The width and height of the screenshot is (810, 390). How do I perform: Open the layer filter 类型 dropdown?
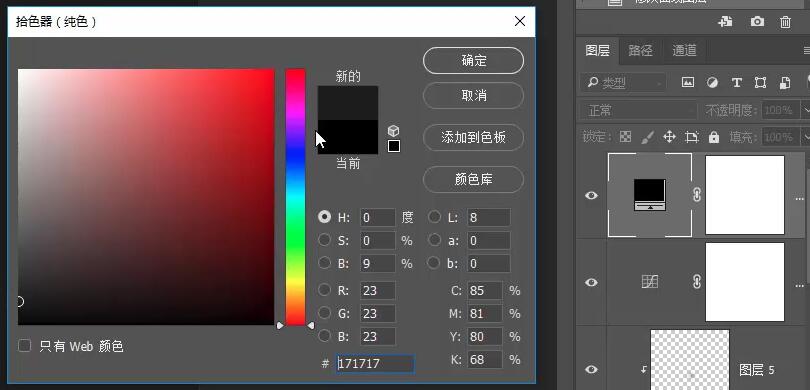624,82
